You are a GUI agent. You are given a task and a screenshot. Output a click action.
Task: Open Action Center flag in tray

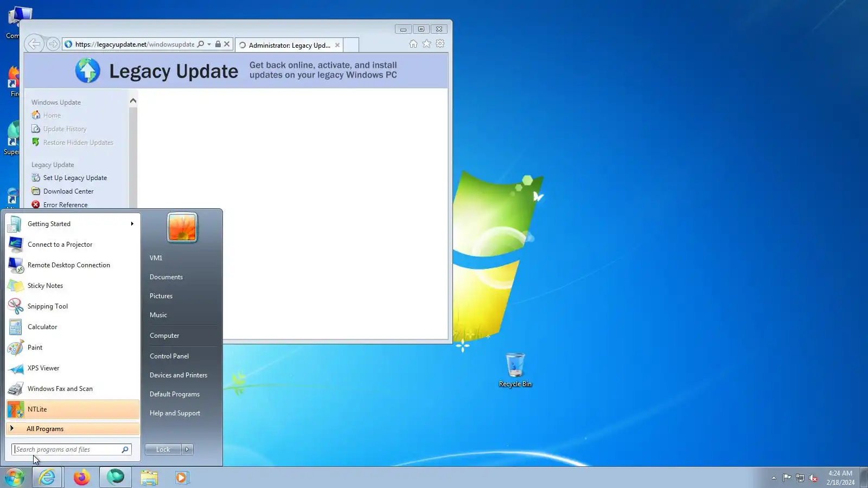click(x=787, y=478)
